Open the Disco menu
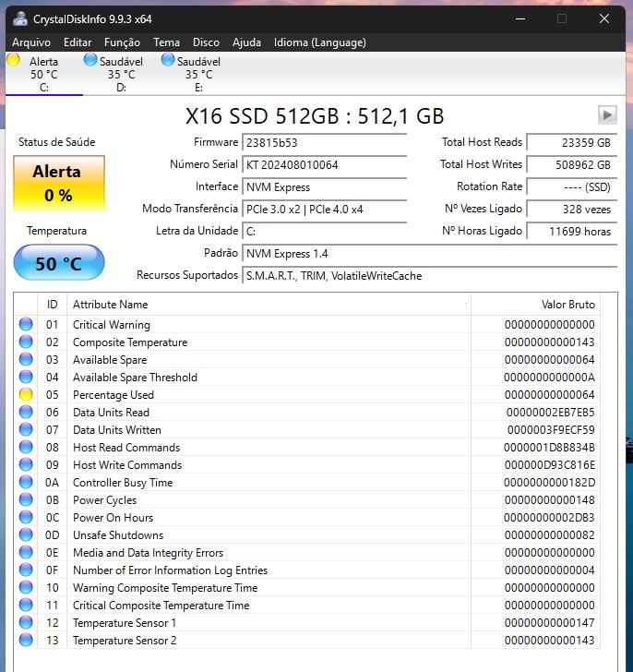This screenshot has height=672, width=633. tap(206, 42)
